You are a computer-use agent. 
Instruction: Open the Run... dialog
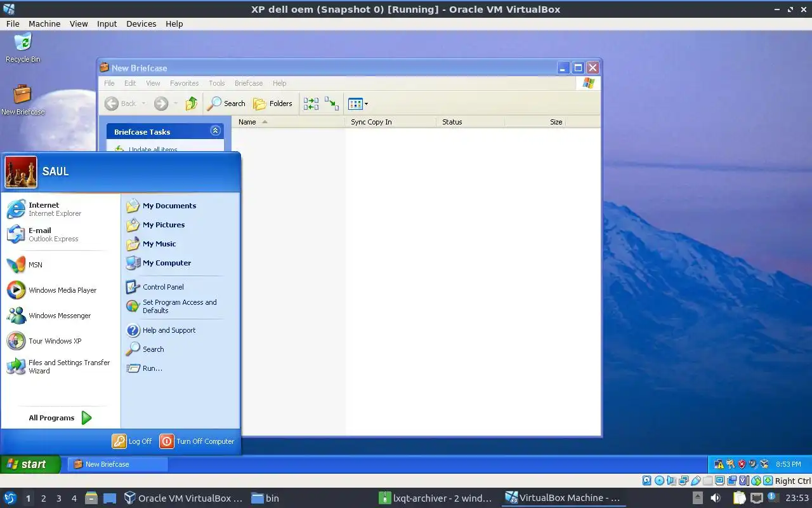click(180, 368)
